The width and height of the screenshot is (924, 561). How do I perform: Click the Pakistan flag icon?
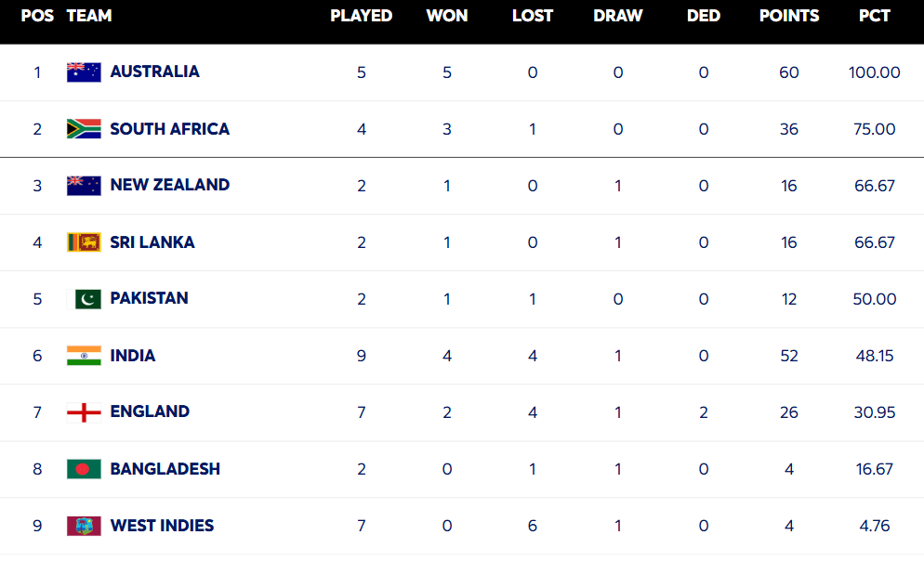[87, 299]
